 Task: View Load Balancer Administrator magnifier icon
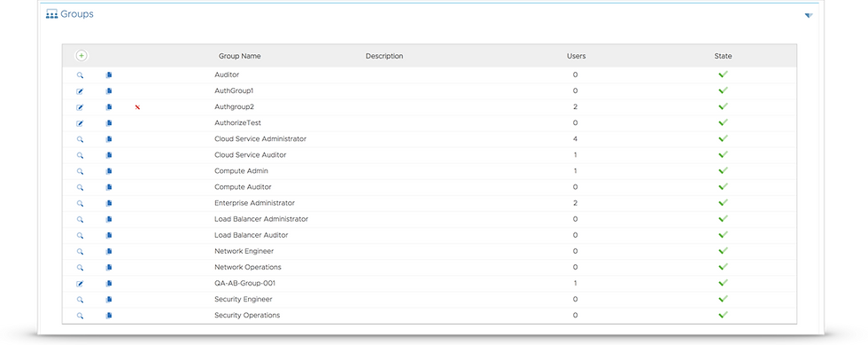click(x=80, y=220)
